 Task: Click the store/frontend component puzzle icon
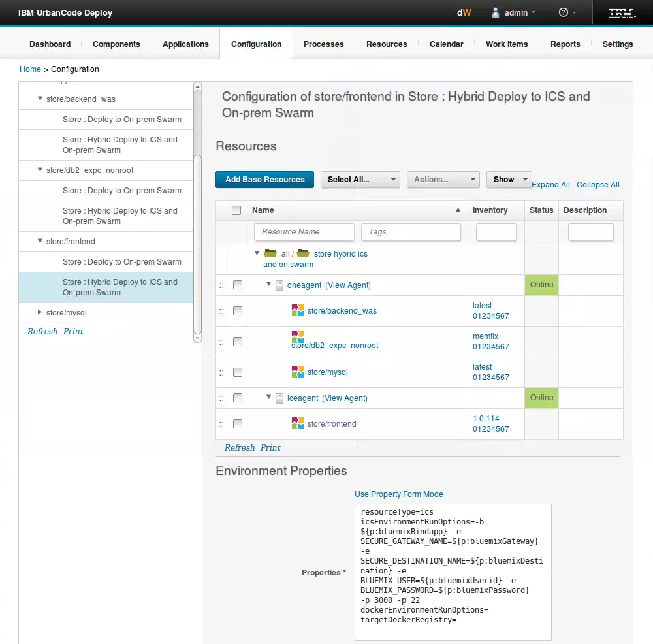(297, 423)
